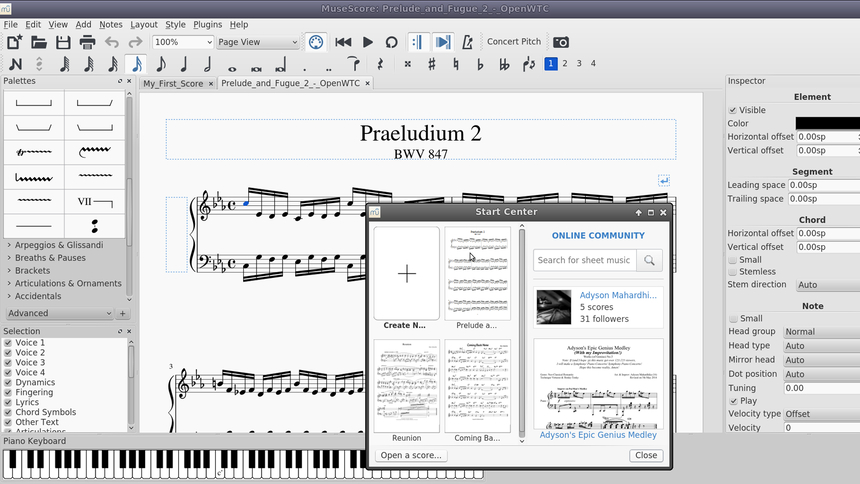Enable Stemless checkbox in Chord section
This screenshot has height=484, width=860.
coord(733,272)
